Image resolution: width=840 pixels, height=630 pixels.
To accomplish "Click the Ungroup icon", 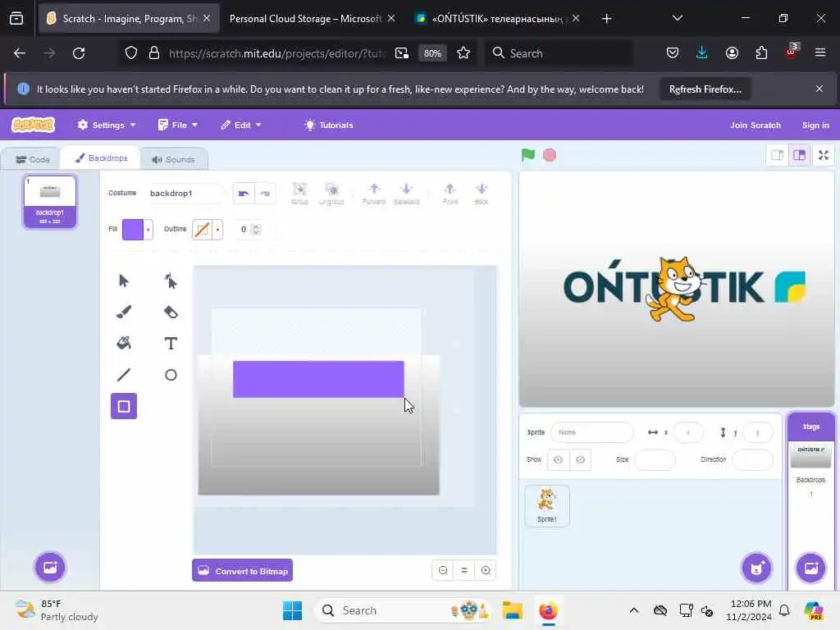I will coord(331,194).
